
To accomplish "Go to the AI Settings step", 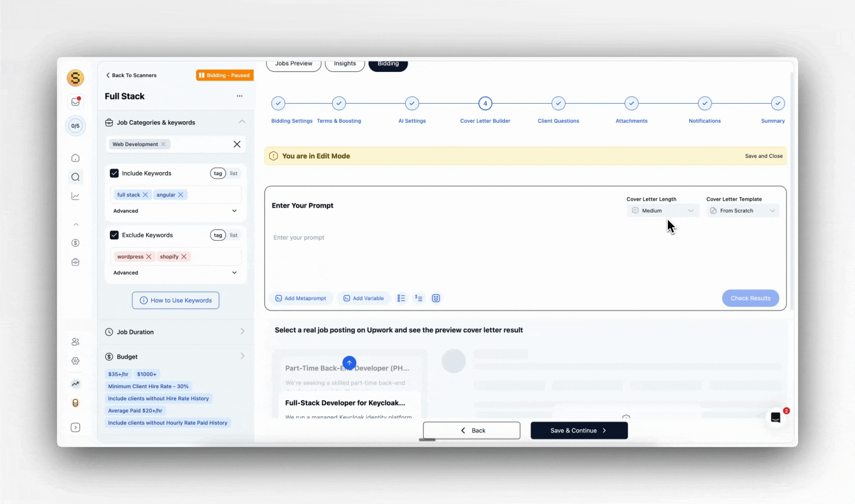I will coord(412,103).
